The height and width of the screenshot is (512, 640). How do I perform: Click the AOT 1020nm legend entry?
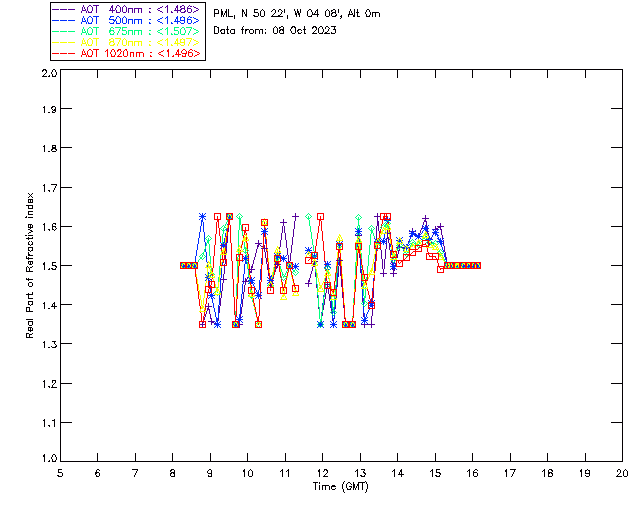pyautogui.click(x=126, y=53)
